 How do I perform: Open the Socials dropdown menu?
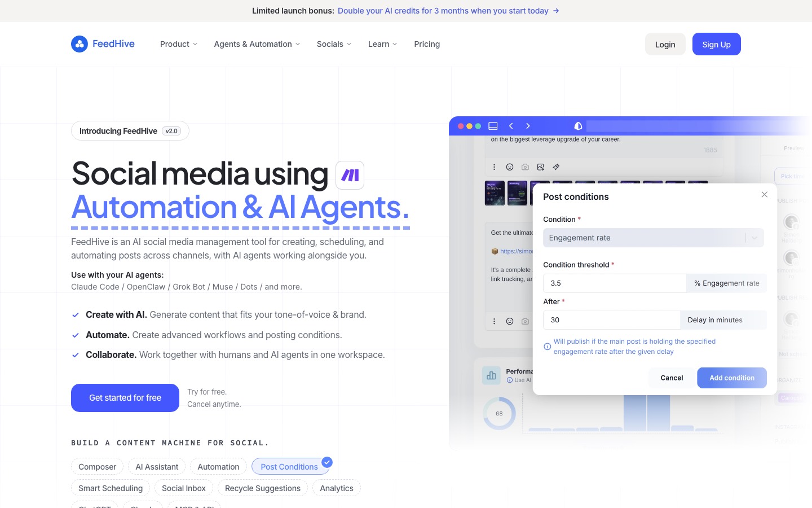pos(334,44)
